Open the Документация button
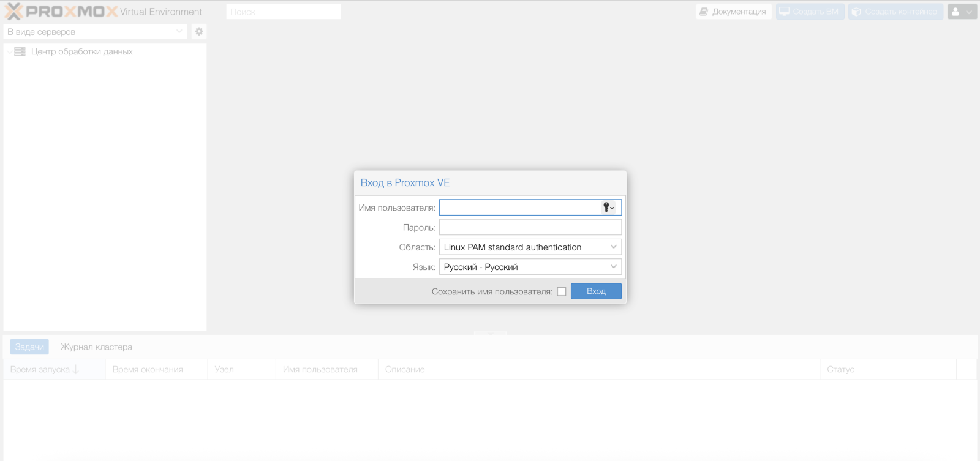 pos(734,12)
